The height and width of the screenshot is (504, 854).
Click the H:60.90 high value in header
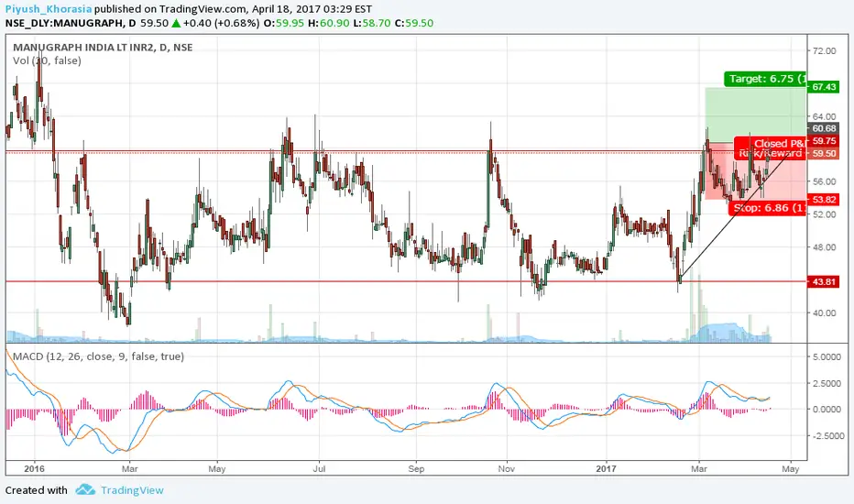[328, 24]
